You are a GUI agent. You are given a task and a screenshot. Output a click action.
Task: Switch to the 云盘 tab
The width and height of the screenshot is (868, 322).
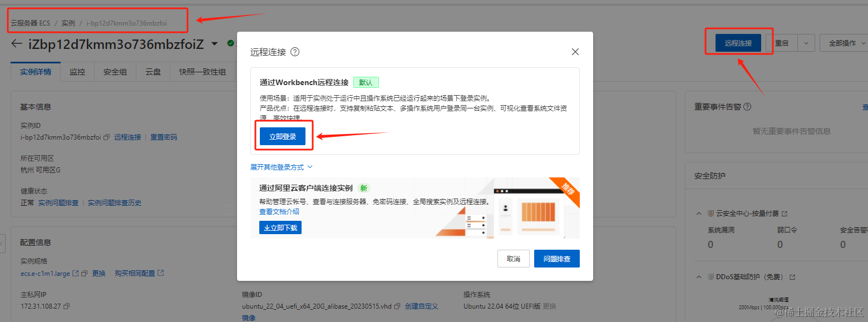153,72
